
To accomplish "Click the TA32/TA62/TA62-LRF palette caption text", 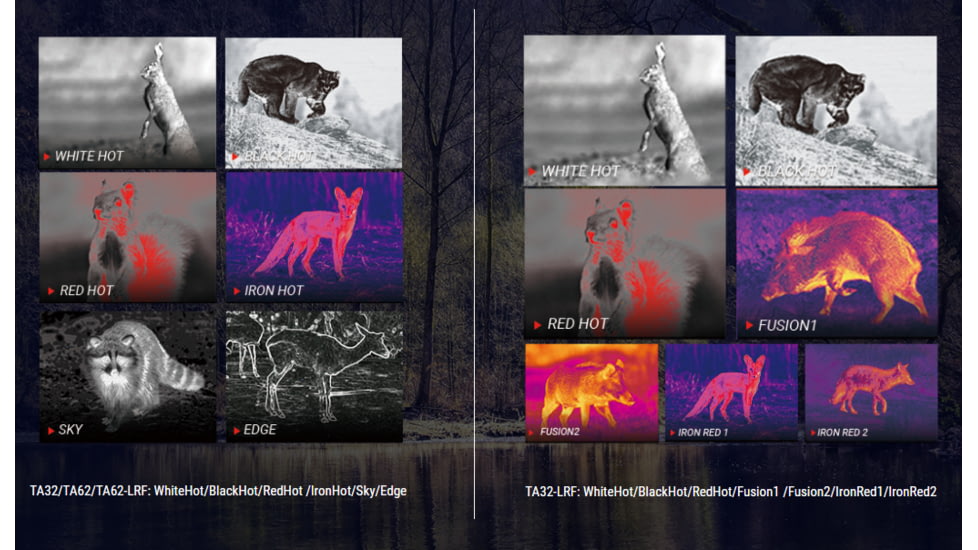I will click(x=218, y=491).
